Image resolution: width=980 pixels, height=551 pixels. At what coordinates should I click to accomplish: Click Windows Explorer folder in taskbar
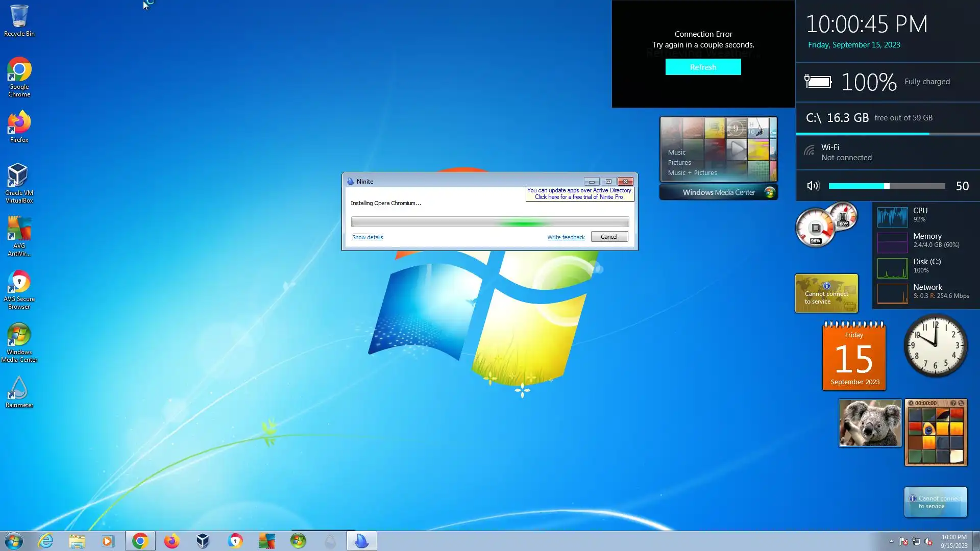(77, 541)
